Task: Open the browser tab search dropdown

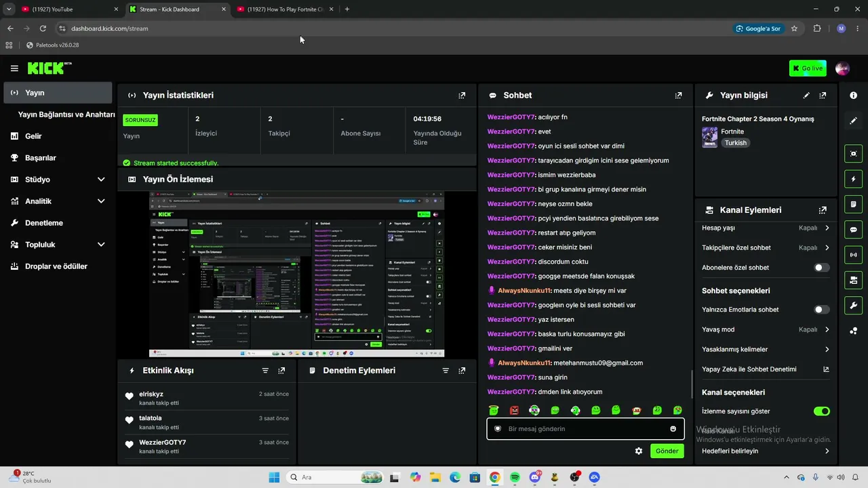Action: pos(9,9)
